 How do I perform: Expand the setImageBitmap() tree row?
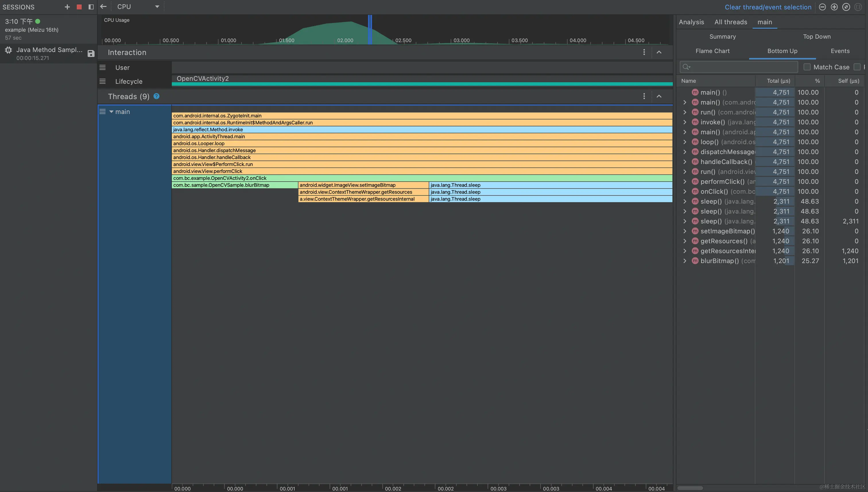(x=685, y=231)
